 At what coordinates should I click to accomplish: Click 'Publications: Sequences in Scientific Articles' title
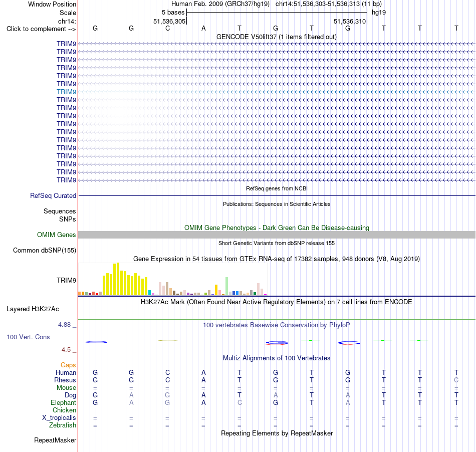[x=277, y=204]
